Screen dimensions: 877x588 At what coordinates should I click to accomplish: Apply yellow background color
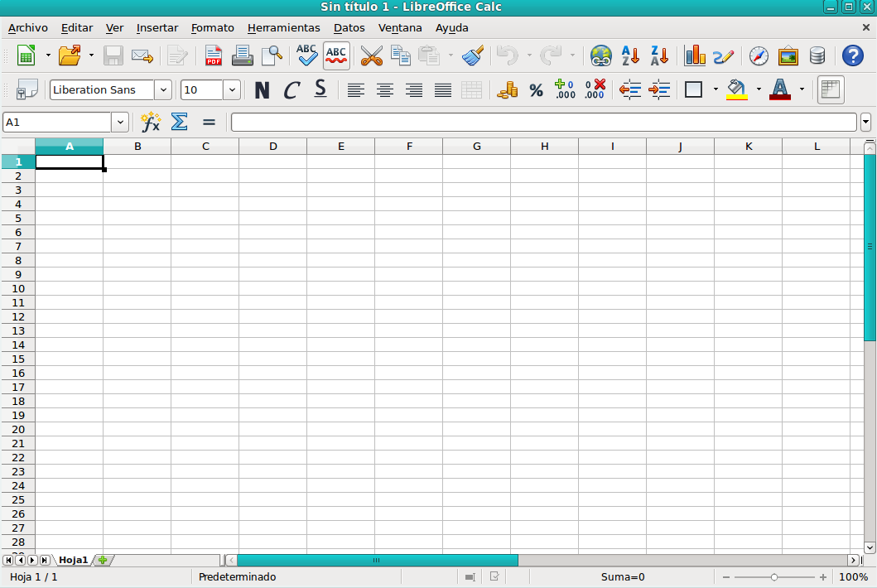736,89
